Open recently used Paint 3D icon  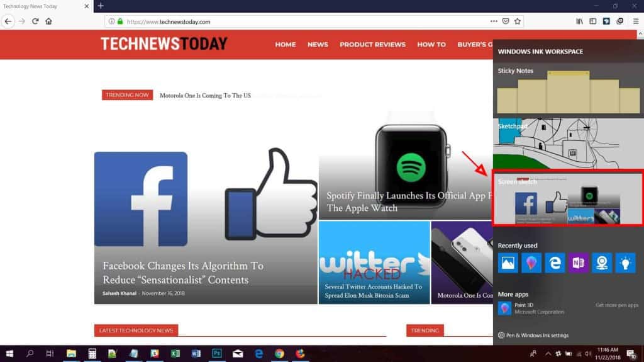[531, 263]
